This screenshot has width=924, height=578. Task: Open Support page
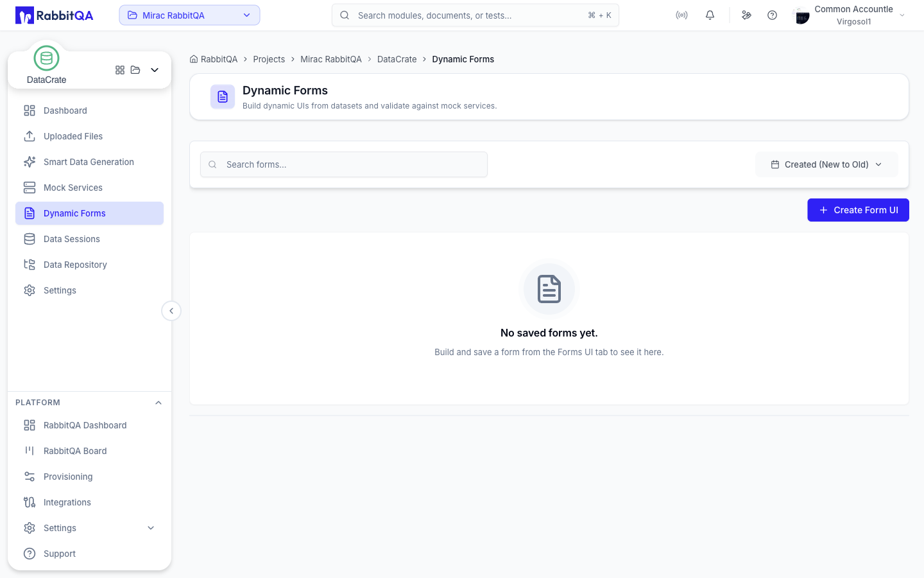click(89, 554)
